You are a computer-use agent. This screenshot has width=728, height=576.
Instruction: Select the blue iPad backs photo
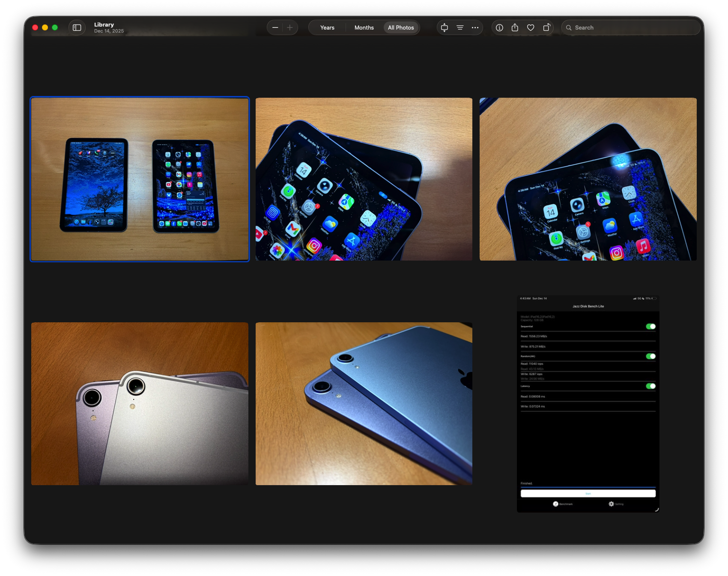pos(364,404)
